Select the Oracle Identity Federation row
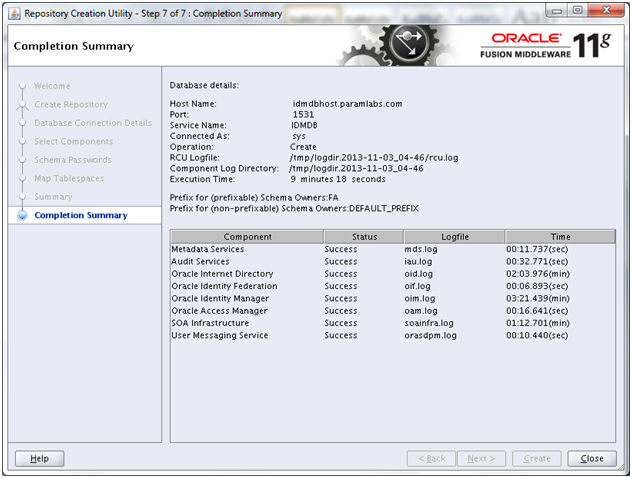Viewport: 632px width, 478px height. [x=393, y=286]
